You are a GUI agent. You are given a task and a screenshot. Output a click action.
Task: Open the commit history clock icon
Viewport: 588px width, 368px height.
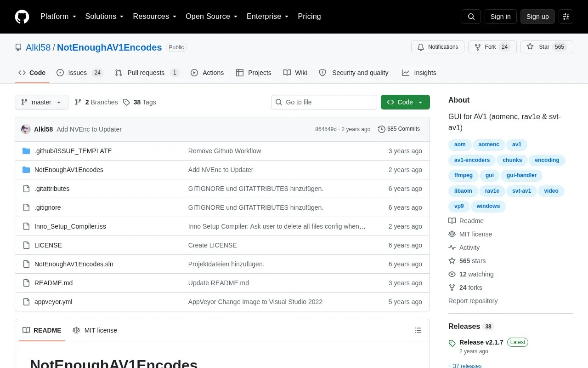pos(381,129)
